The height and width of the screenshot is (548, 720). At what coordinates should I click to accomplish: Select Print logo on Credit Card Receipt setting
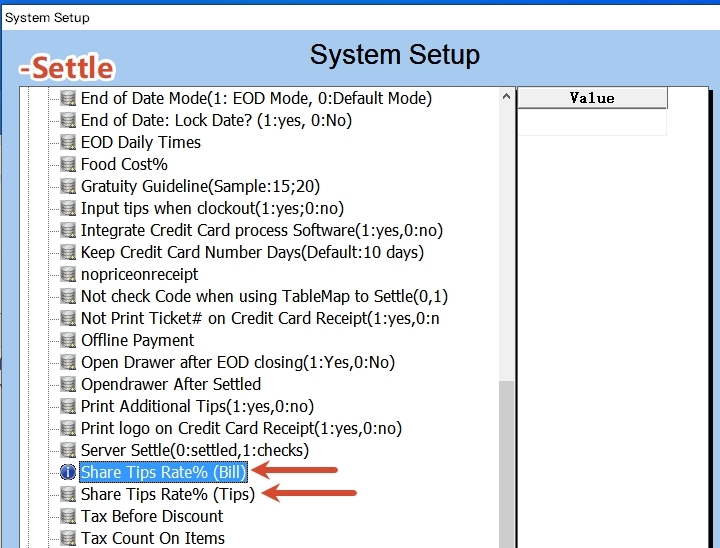[x=241, y=429]
